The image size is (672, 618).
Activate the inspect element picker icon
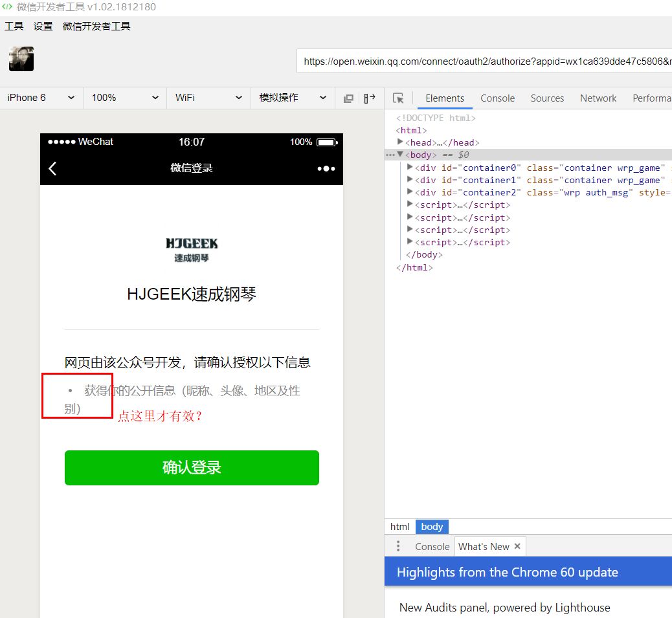pyautogui.click(x=398, y=98)
